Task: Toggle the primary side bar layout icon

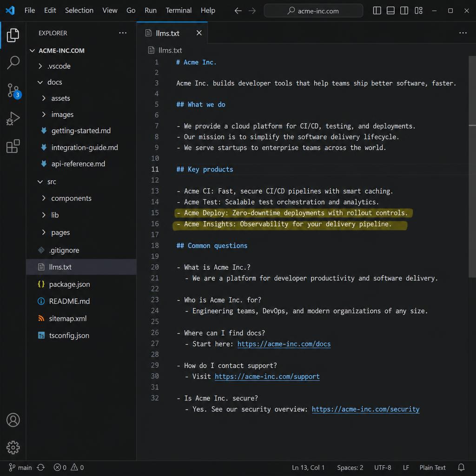Action: pyautogui.click(x=377, y=11)
